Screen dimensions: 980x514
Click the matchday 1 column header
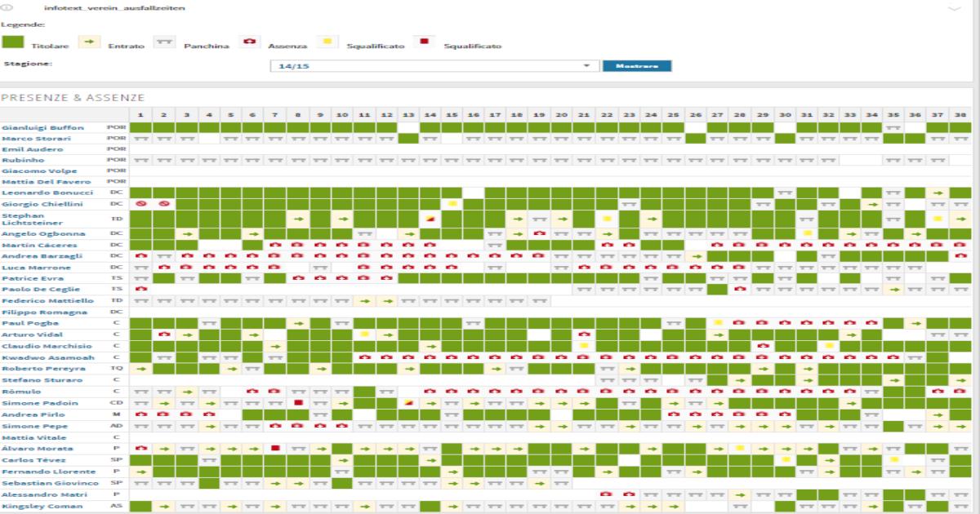(141, 114)
